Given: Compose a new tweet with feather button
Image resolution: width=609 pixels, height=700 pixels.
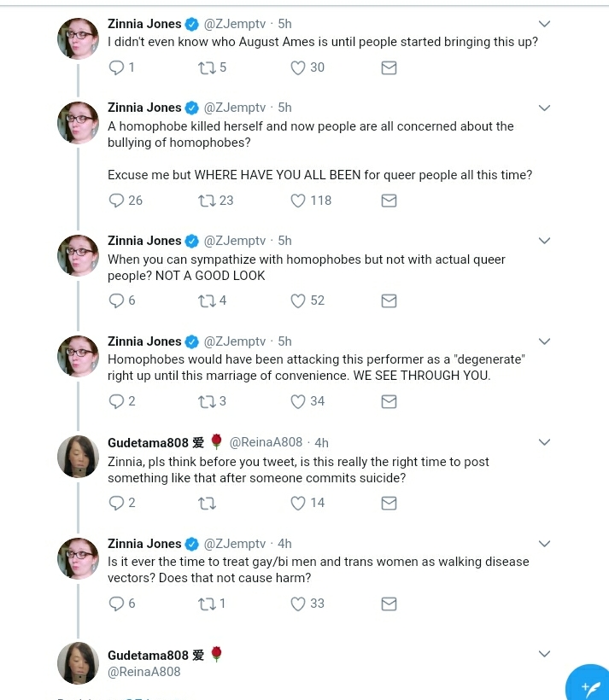Looking at the screenshot, I should [x=589, y=686].
